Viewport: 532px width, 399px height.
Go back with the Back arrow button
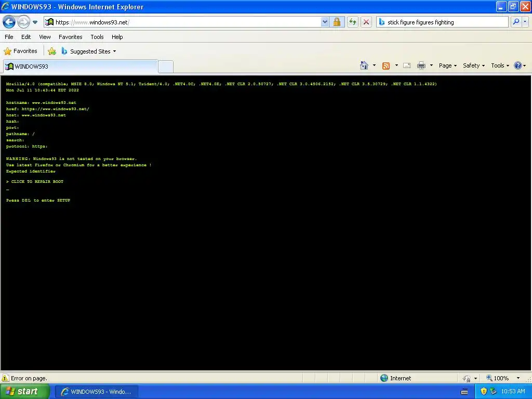coord(9,22)
